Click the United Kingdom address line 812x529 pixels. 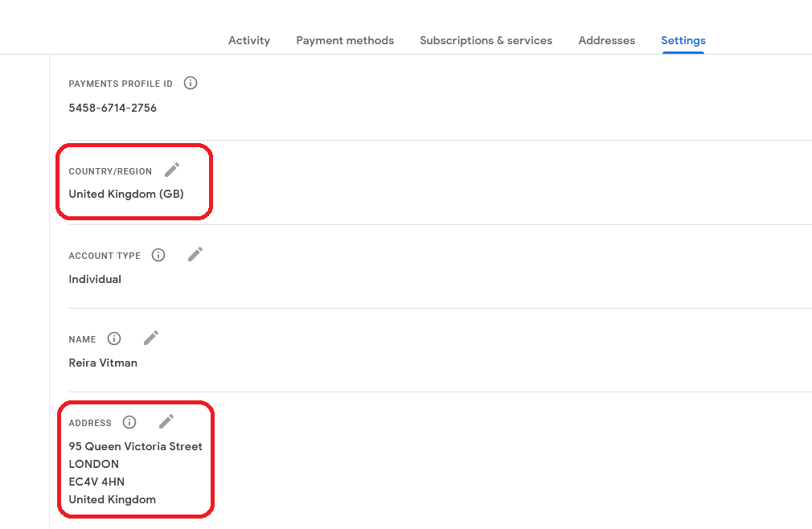click(x=113, y=499)
